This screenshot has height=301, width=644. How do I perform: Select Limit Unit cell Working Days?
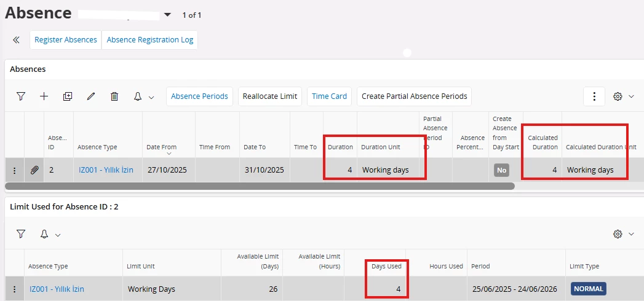[172, 289]
